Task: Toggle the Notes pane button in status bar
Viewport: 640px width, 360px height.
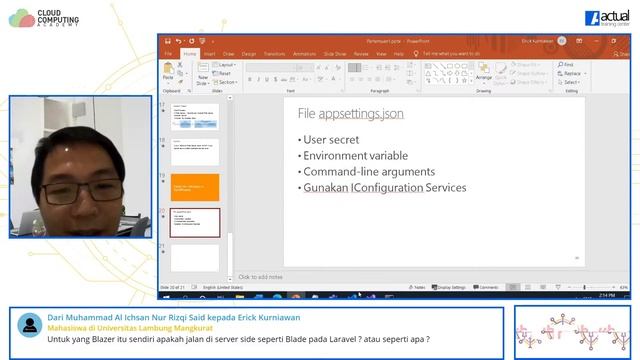Action: click(417, 287)
